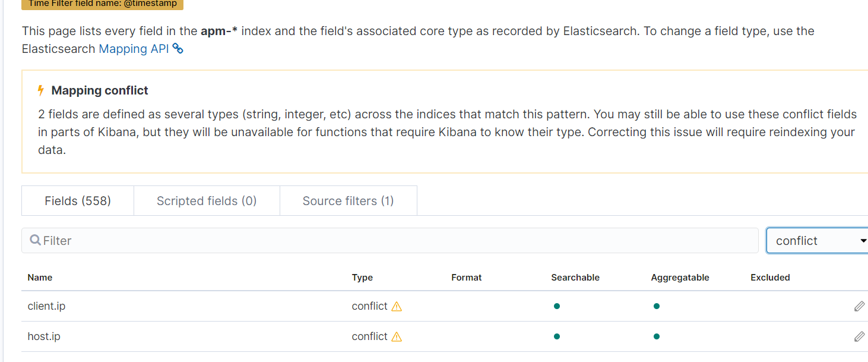Screen dimensions: 868x362
Task: Click warning triangle next to client.ip conflict
Action: [397, 307]
